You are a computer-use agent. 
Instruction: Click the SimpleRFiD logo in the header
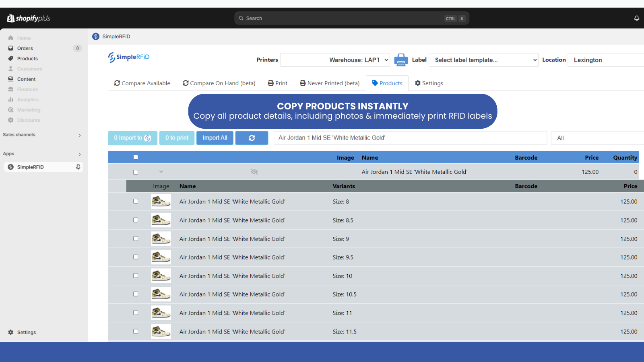[129, 57]
